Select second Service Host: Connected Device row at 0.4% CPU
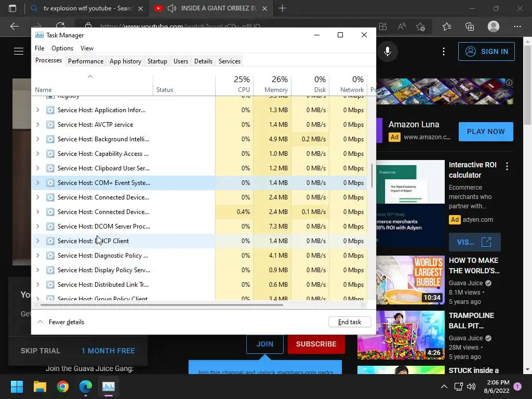 coord(199,212)
